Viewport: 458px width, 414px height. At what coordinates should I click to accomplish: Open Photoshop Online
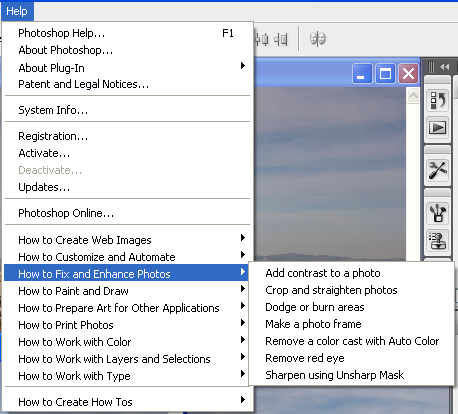pyautogui.click(x=127, y=213)
